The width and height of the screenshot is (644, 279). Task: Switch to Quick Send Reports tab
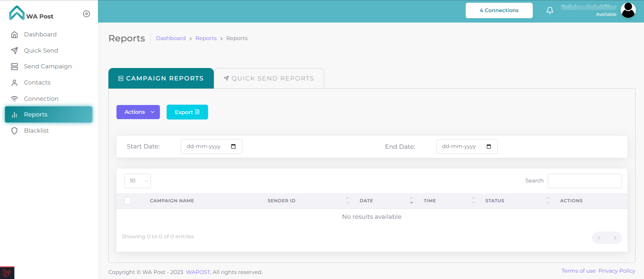point(269,78)
